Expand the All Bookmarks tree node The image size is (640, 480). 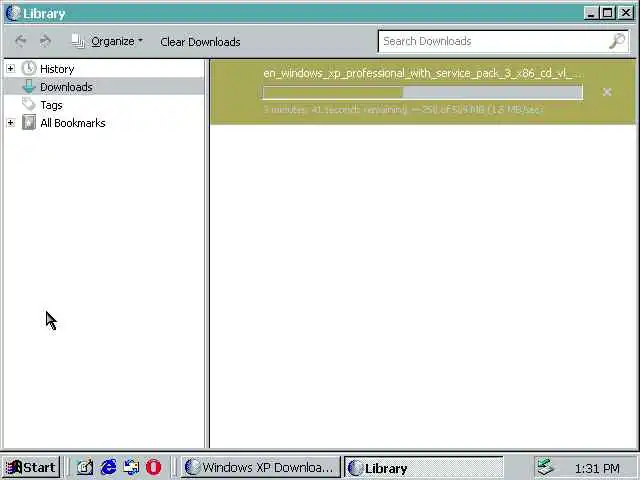(x=11, y=122)
